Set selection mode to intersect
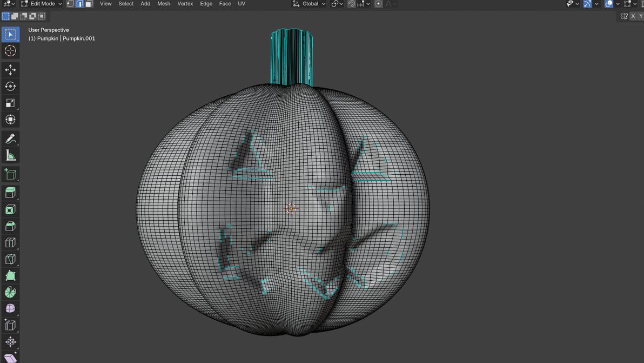The height and width of the screenshot is (363, 644). tap(42, 16)
